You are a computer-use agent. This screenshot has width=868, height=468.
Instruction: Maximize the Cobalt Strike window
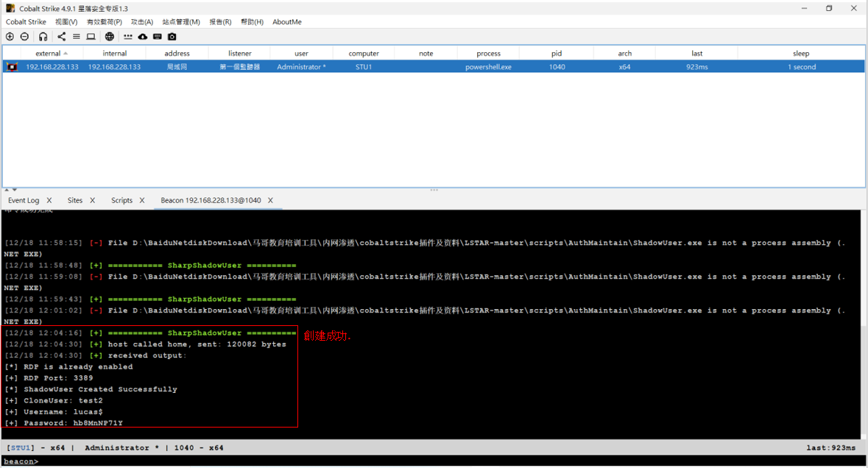[829, 8]
